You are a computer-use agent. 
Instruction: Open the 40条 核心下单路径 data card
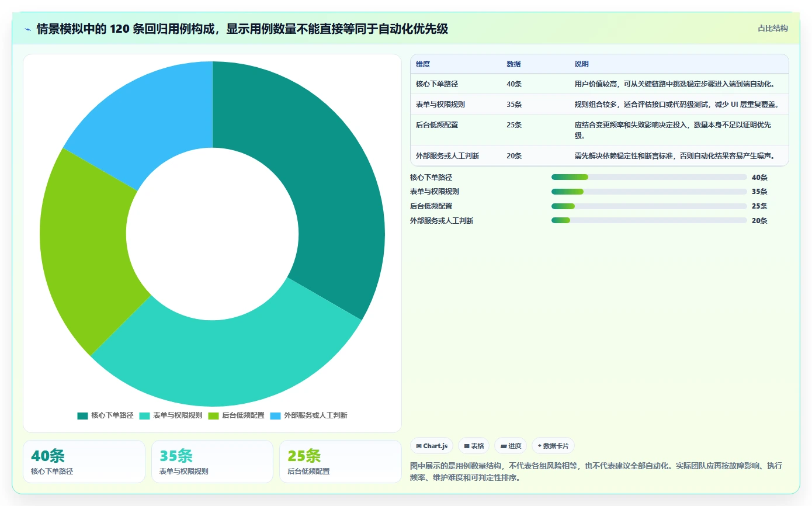pyautogui.click(x=84, y=462)
